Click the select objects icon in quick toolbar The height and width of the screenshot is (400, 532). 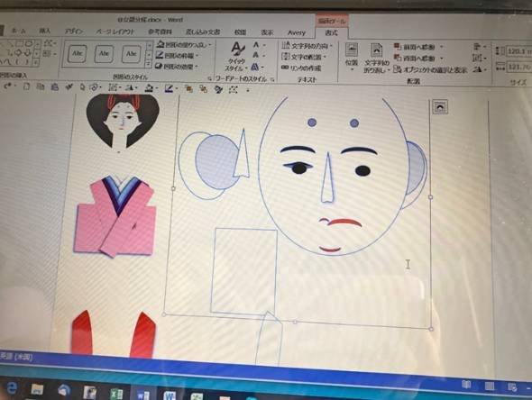point(82,87)
